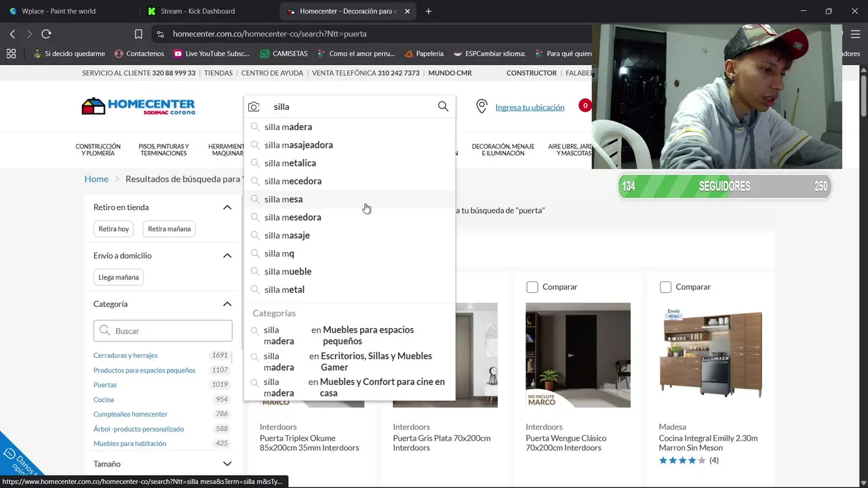Toggle the Llega mañana filter
868x488 pixels.
[118, 277]
